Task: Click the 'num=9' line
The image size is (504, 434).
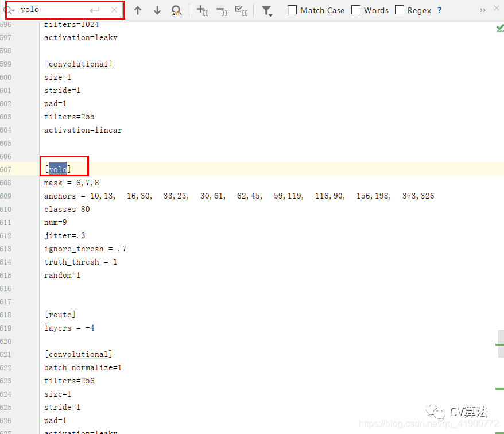Action: (x=55, y=223)
